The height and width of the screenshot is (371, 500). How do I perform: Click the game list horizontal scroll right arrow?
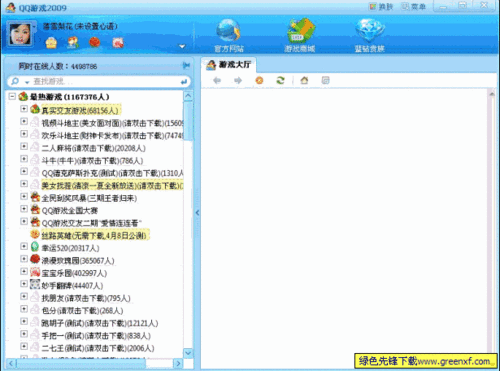(178, 363)
